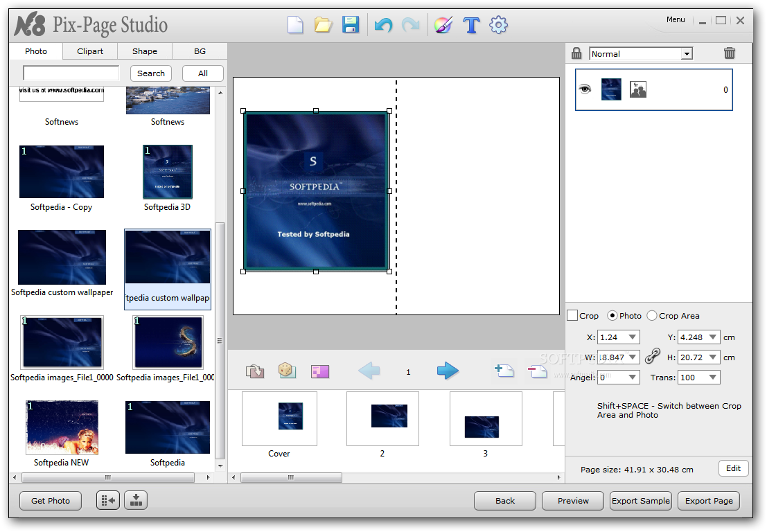Viewport: 767px width, 532px height.
Task: Open the Menu in title bar
Action: (676, 19)
